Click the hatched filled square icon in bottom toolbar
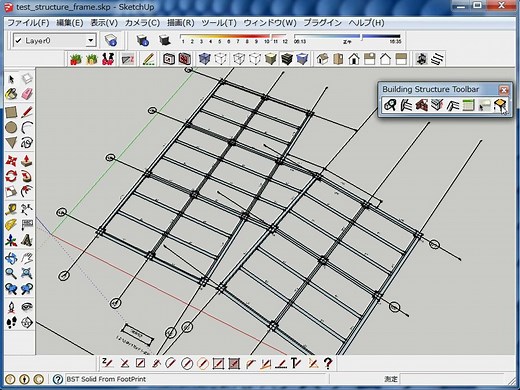520x390 pixels. pyautogui.click(x=234, y=363)
